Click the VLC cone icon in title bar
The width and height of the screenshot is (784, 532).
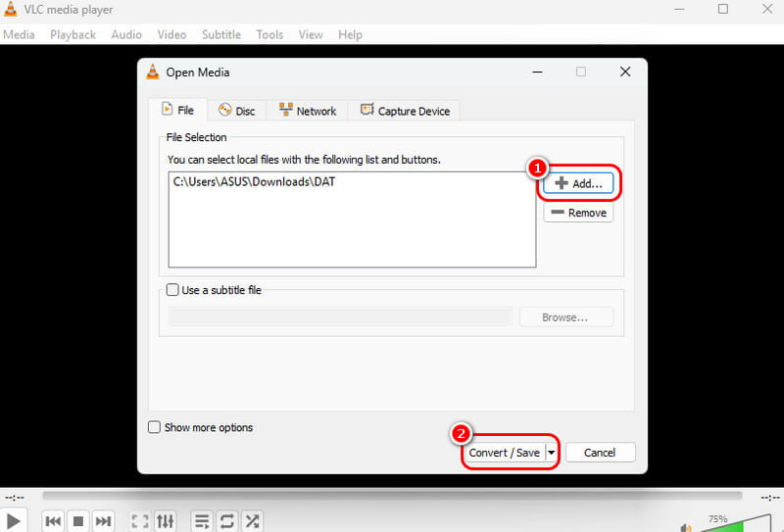coord(10,9)
